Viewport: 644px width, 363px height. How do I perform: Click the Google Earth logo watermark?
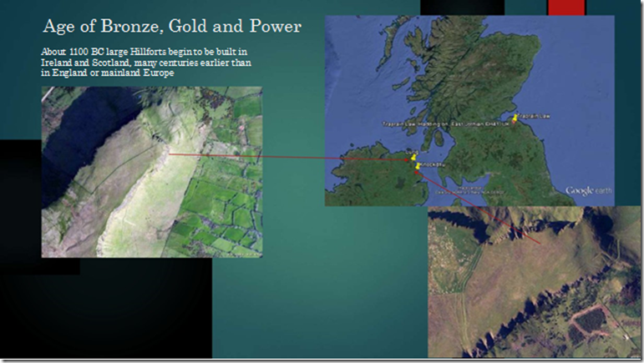point(589,191)
